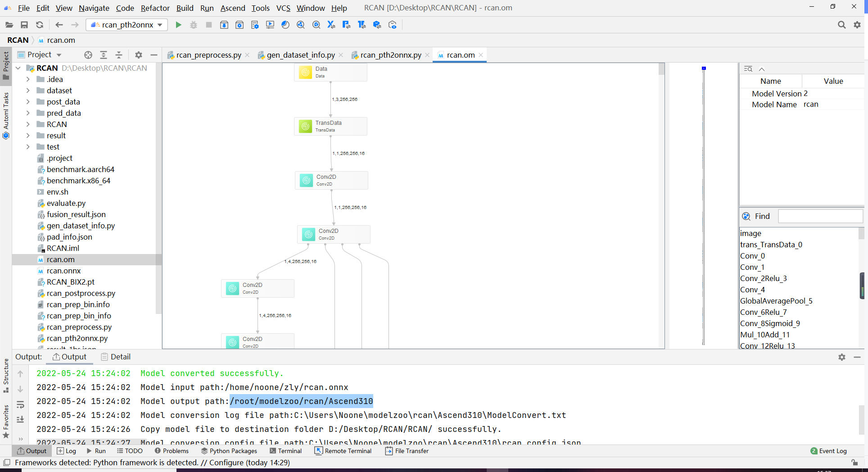
Task: Toggle the Favorites side tool window
Action: click(x=6, y=421)
